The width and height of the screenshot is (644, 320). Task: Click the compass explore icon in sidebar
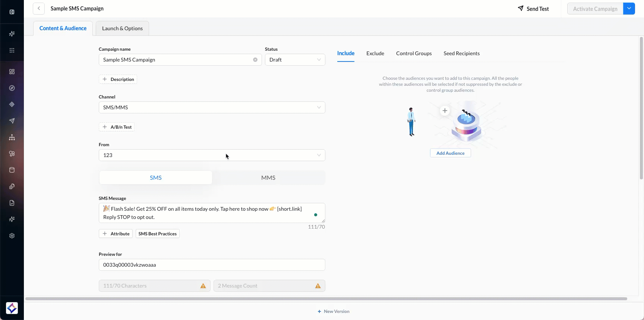click(12, 88)
